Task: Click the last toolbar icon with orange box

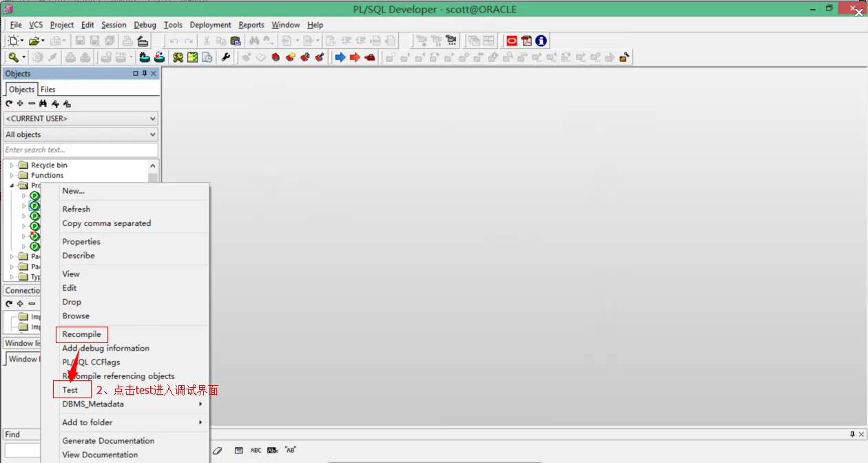Action: pyautogui.click(x=625, y=57)
